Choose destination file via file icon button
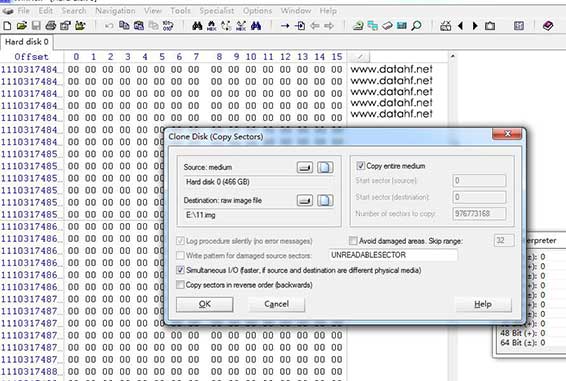566x381 pixels. pyautogui.click(x=325, y=201)
